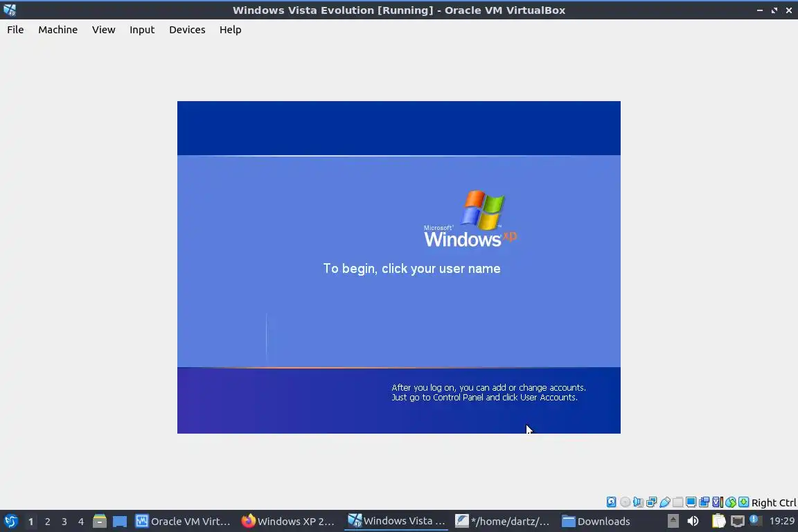The image size is (798, 532).
Task: Open the file manager launcher icon
Action: [100, 521]
